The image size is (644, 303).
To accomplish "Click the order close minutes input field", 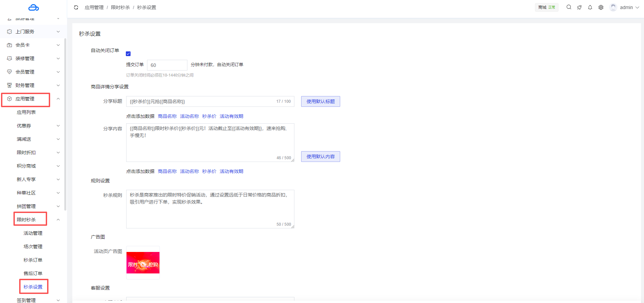I will 167,65.
